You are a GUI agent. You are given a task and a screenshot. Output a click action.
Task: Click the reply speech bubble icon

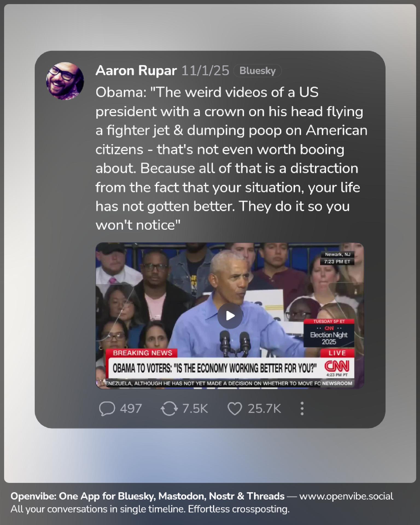pos(107,409)
